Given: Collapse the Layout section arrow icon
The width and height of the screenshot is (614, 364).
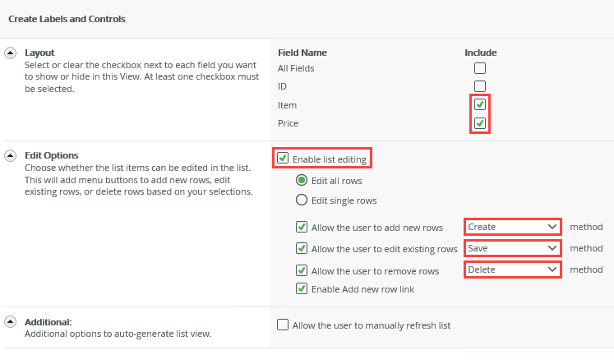Looking at the screenshot, I should [x=11, y=53].
